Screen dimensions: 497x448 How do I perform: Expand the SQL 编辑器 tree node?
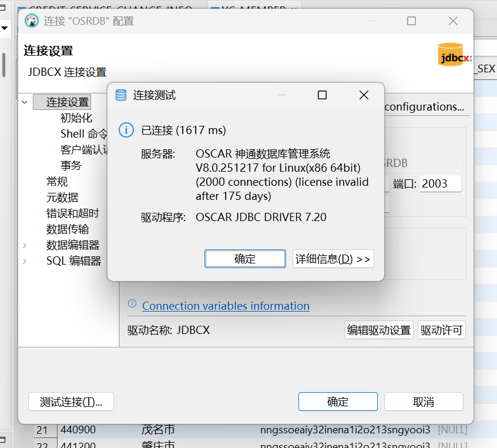(x=25, y=261)
